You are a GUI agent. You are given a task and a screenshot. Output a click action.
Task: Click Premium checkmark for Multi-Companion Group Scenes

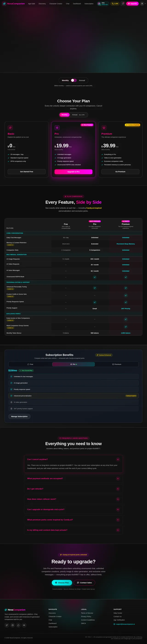(x=126, y=327)
